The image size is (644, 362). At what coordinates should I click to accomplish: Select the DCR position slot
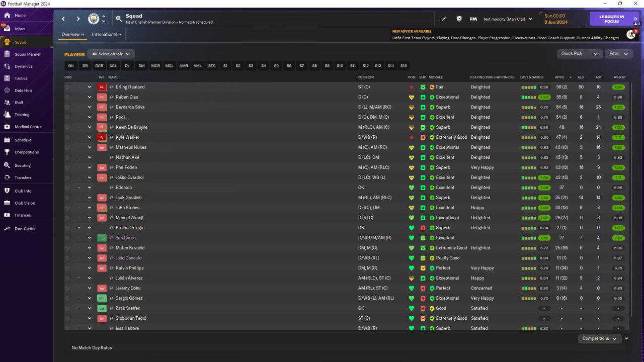(x=99, y=66)
